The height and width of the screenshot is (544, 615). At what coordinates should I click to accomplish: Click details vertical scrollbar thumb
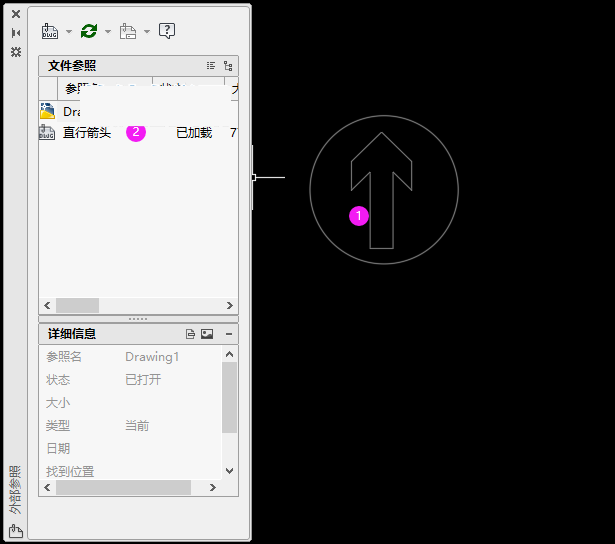pyautogui.click(x=229, y=397)
